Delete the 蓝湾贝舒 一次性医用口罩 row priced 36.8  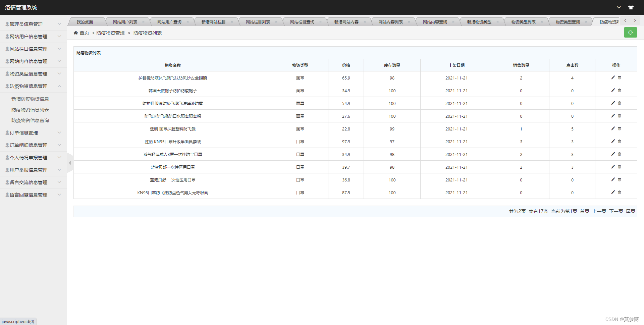point(620,179)
